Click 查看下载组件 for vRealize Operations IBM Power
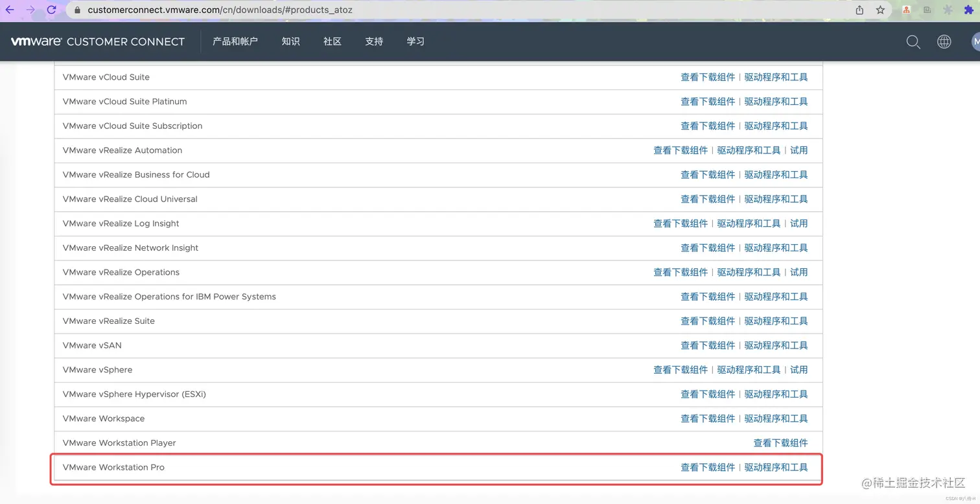Viewport: 980px width, 504px height. (708, 297)
